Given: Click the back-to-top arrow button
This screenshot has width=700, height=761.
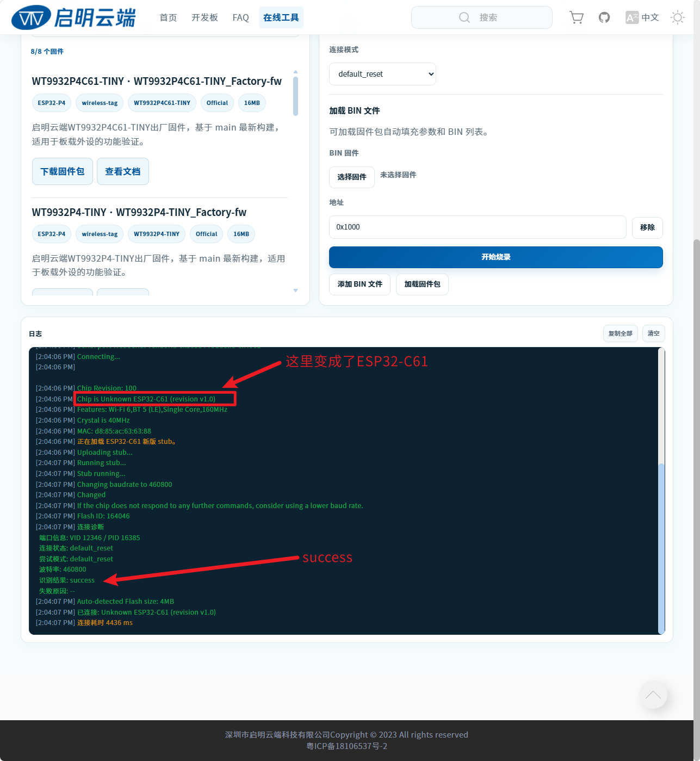Looking at the screenshot, I should [653, 695].
